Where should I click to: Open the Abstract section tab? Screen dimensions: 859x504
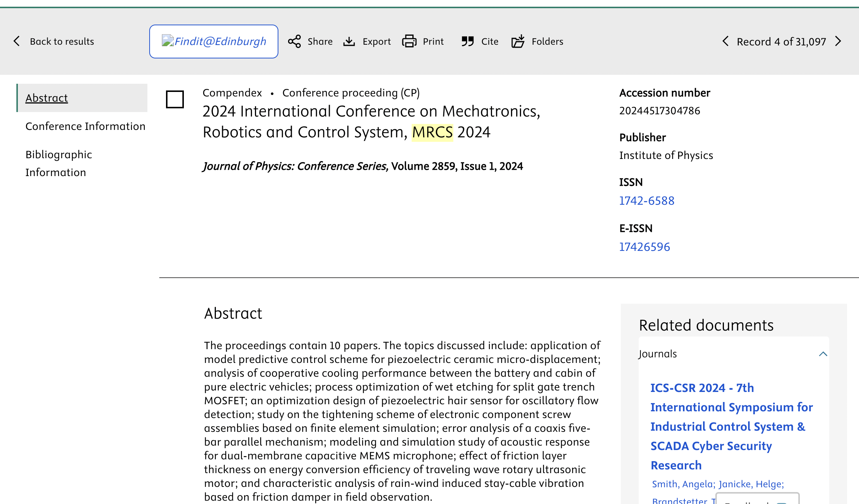(x=47, y=98)
